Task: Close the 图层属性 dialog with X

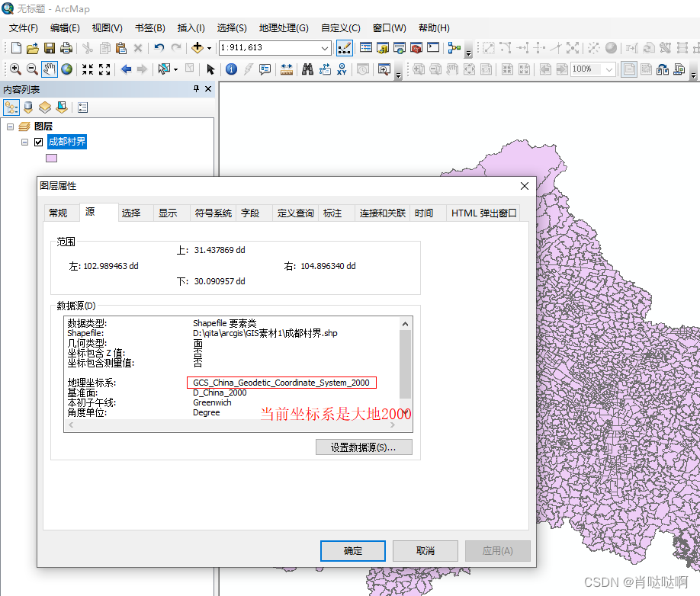Action: [x=525, y=186]
